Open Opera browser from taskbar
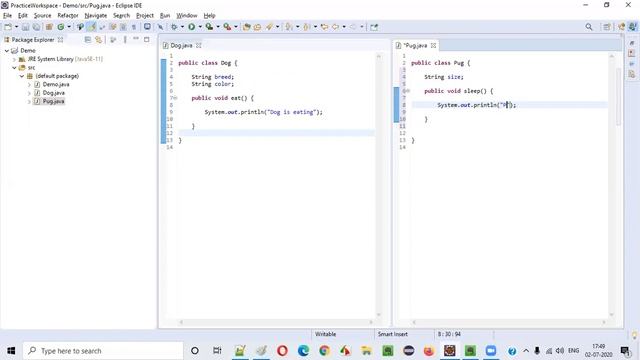Viewport: 640px width, 360px height. click(x=282, y=351)
